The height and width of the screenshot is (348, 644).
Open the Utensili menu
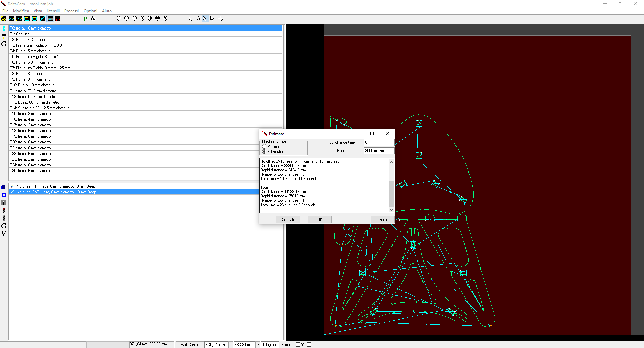[x=53, y=11]
